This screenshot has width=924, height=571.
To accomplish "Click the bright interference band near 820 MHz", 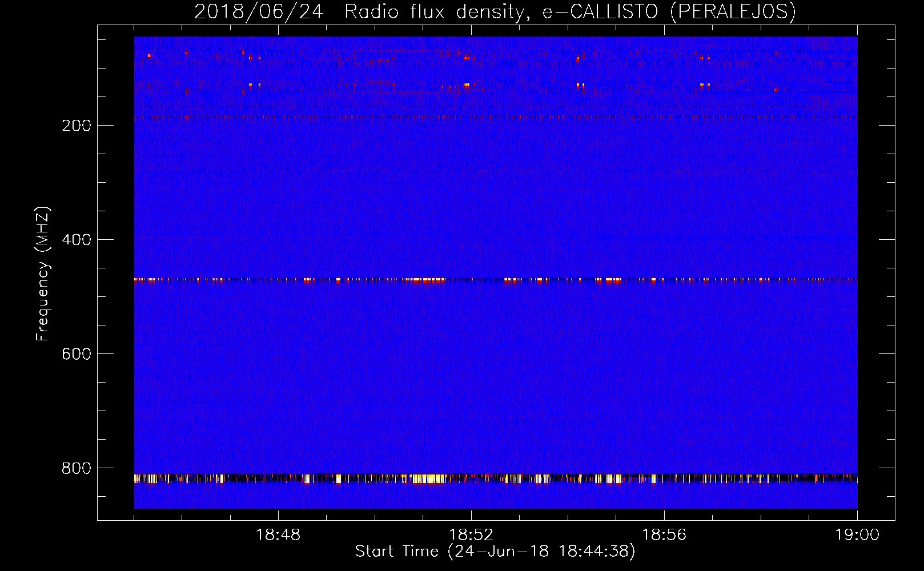I will click(x=496, y=478).
